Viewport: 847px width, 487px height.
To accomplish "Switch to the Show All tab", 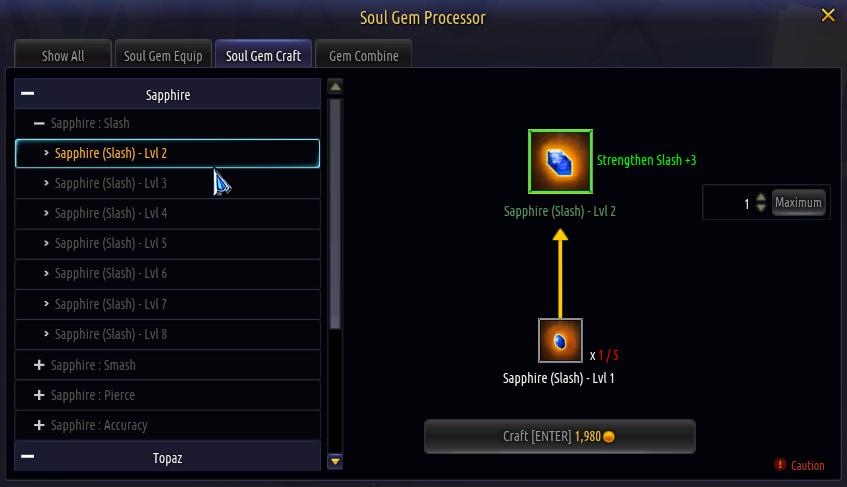I will coord(63,56).
